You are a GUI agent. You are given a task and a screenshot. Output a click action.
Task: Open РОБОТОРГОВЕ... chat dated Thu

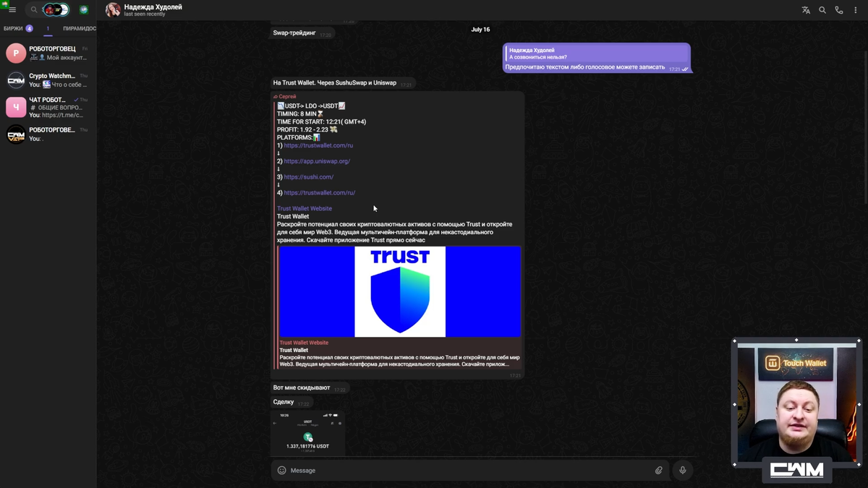(48, 134)
